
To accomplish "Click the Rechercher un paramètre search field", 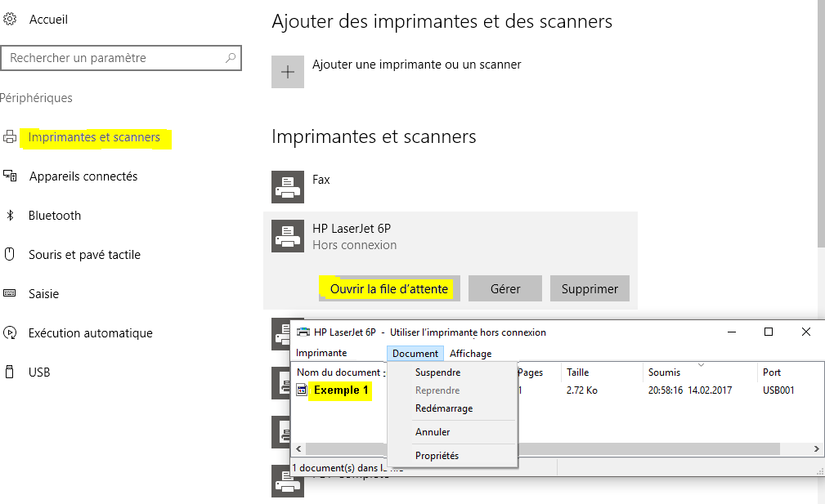I will (114, 58).
